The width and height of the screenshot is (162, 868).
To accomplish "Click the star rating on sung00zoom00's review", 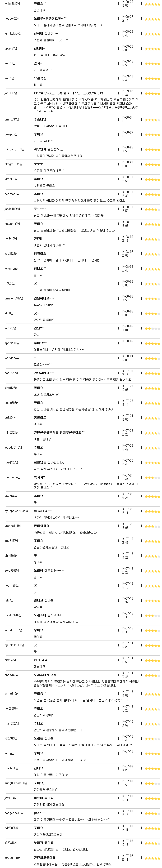I will [153, 783].
